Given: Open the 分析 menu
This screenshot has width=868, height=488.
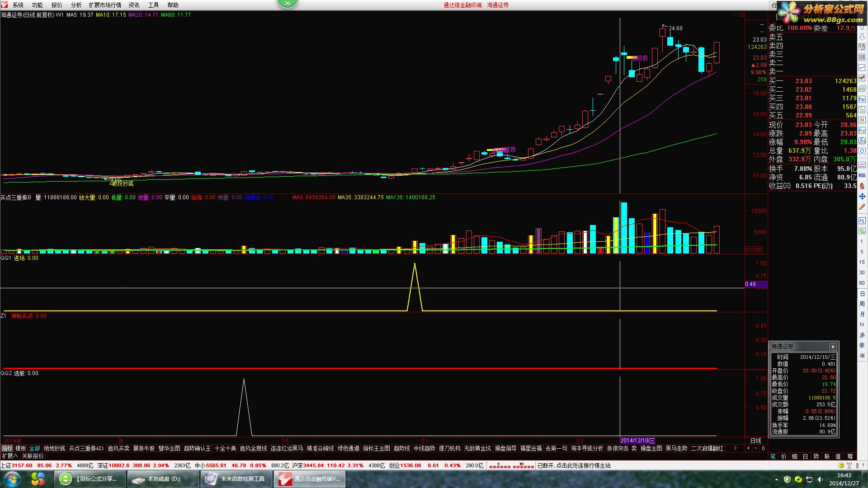Looking at the screenshot, I should (x=76, y=5).
